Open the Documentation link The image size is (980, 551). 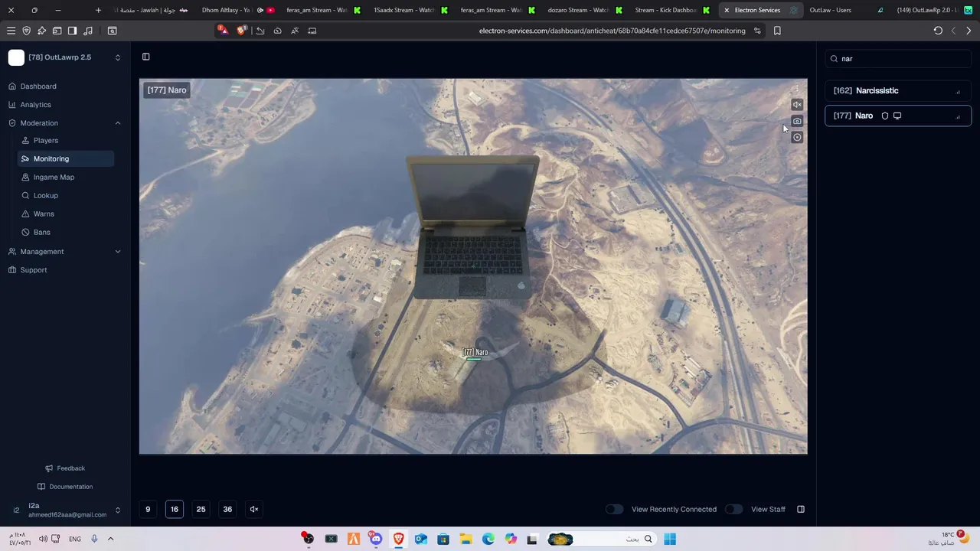pyautogui.click(x=65, y=487)
